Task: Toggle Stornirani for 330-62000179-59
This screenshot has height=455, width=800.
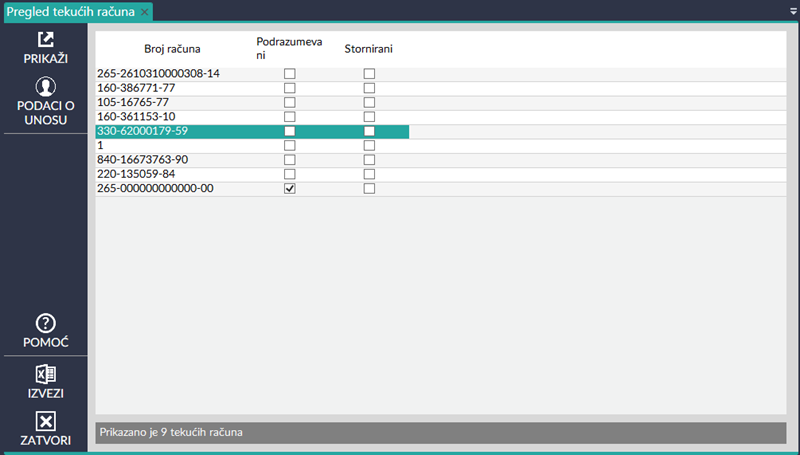Action: pyautogui.click(x=369, y=131)
